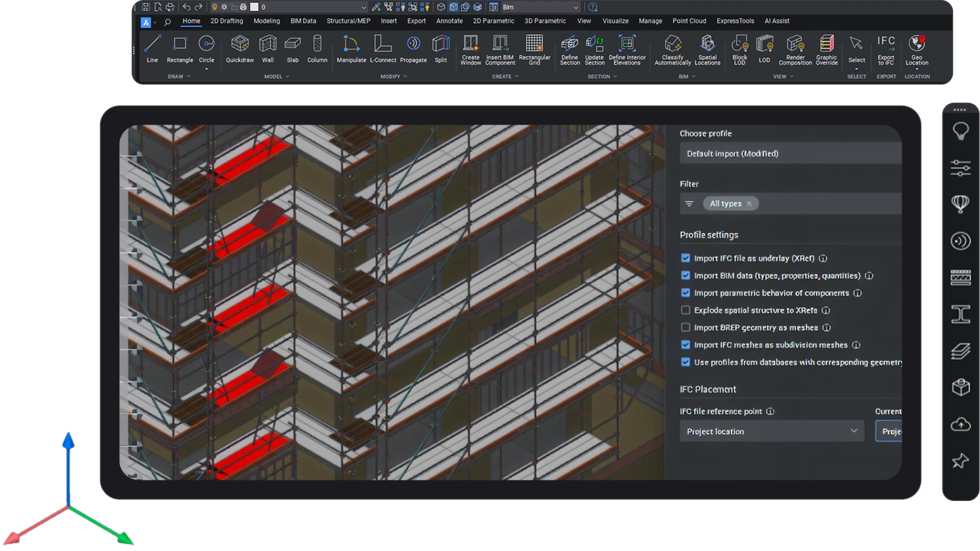Click the white layer color swatch
This screenshot has width=980, height=551.
tap(254, 7)
